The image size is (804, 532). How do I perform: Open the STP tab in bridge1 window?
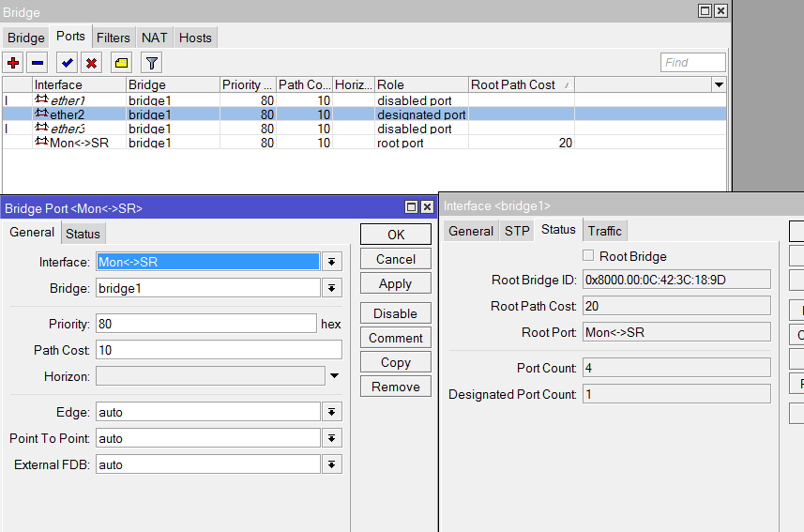click(517, 231)
